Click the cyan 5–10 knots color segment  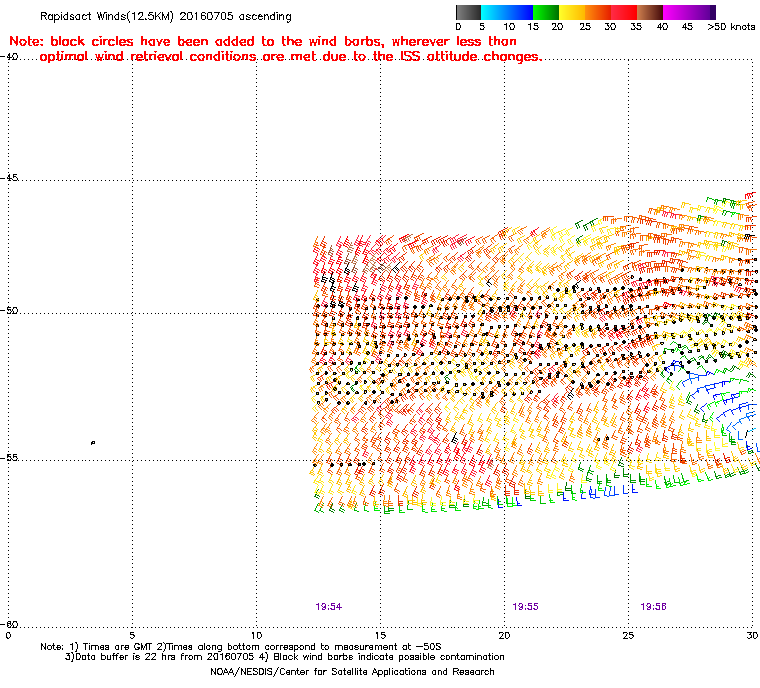pyautogui.click(x=494, y=12)
